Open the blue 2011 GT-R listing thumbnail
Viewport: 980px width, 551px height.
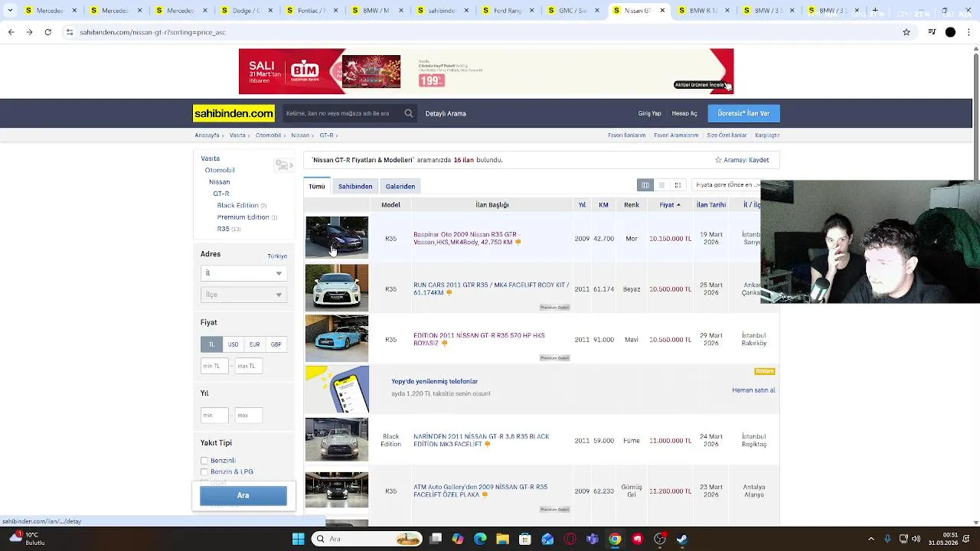click(x=337, y=338)
